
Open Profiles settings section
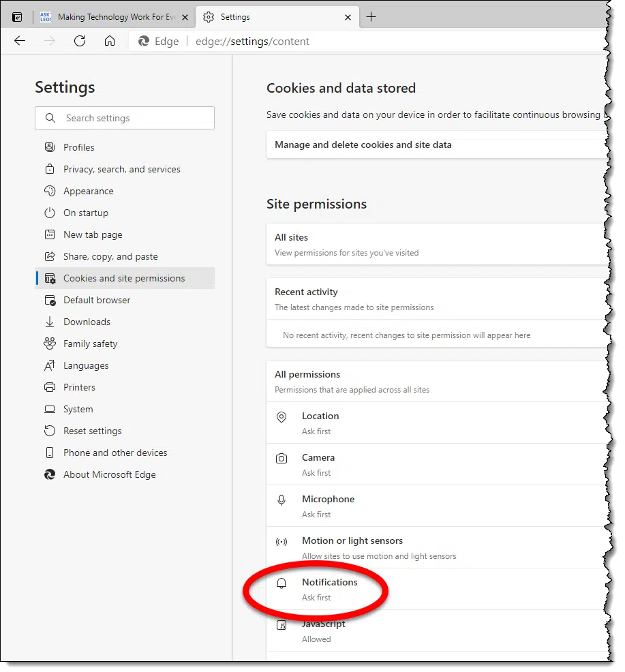click(x=125, y=147)
